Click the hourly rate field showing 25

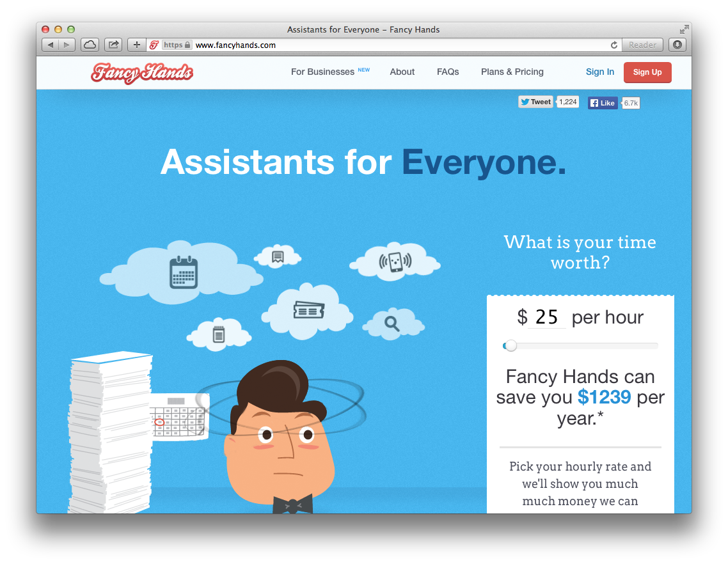tap(547, 317)
